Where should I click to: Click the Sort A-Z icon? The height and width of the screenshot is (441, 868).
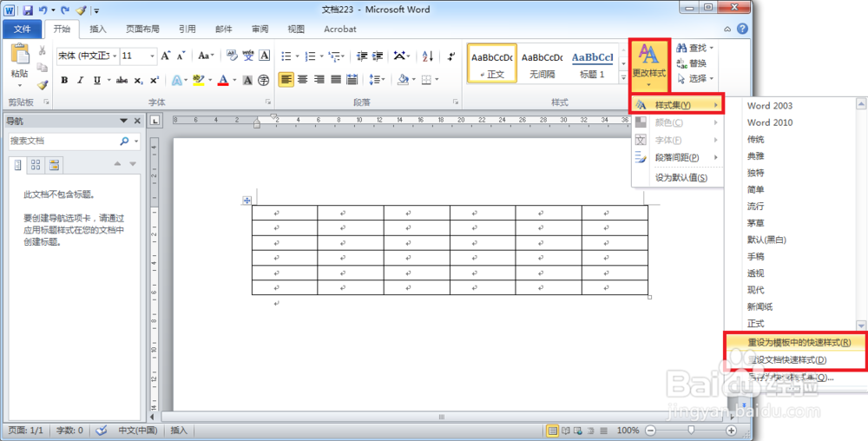428,56
